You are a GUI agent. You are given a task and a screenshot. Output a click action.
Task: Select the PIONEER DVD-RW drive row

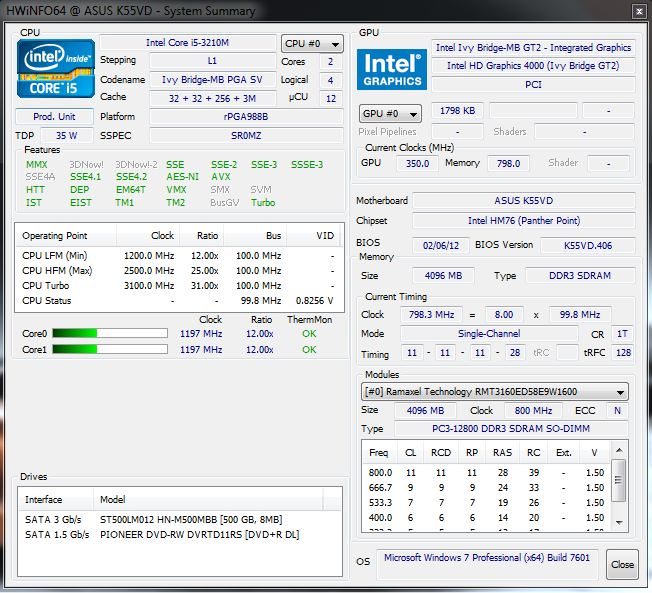[x=180, y=534]
